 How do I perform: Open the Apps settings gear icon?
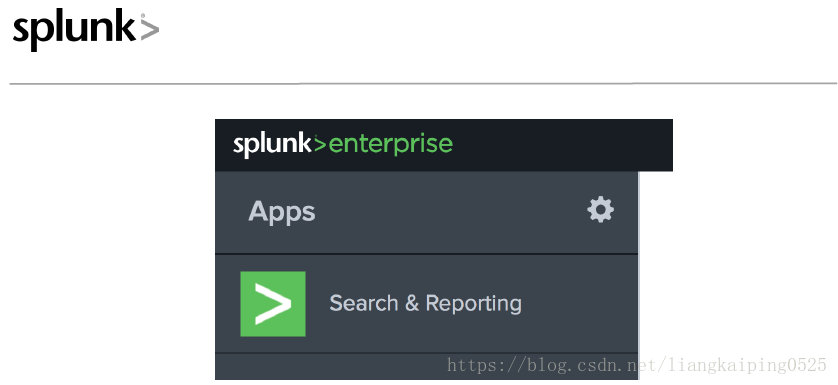coord(600,210)
